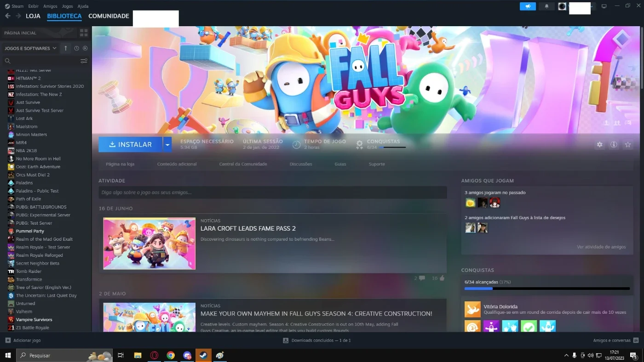Open Steam from the Windows taskbar

pos(203,355)
